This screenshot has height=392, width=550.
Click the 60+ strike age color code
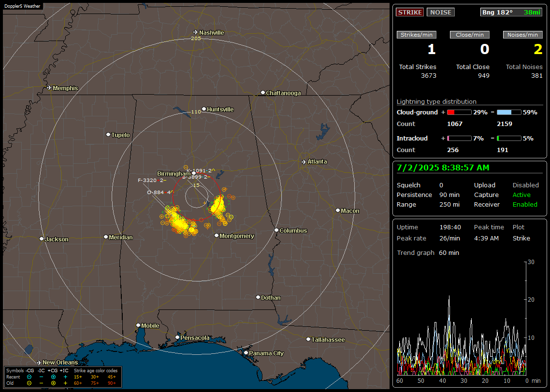point(78,383)
